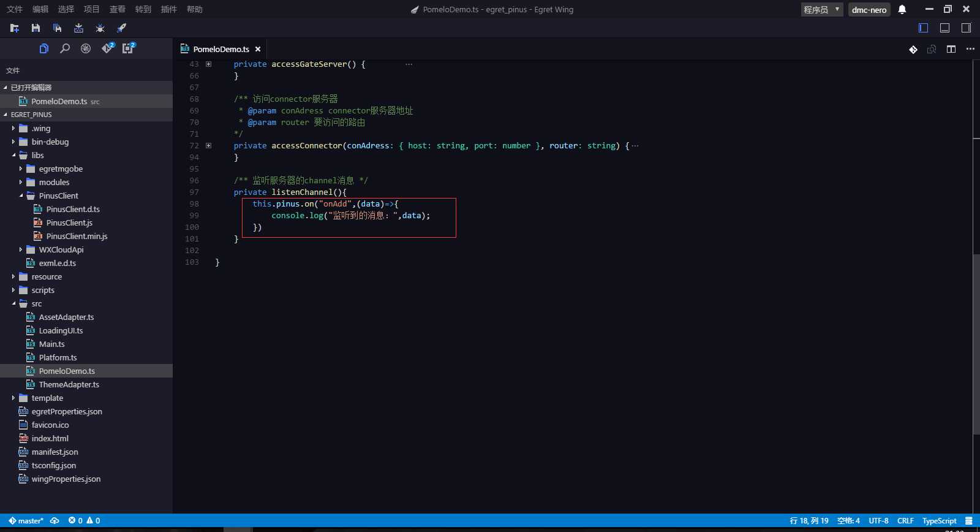Open Git changes icon in editor toolbar
This screenshot has height=532, width=980.
click(x=913, y=50)
